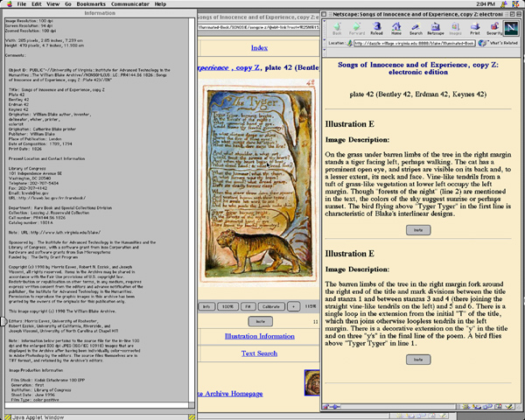The image size is (525, 420).
Task: Open the File menu
Action: [x=21, y=4]
